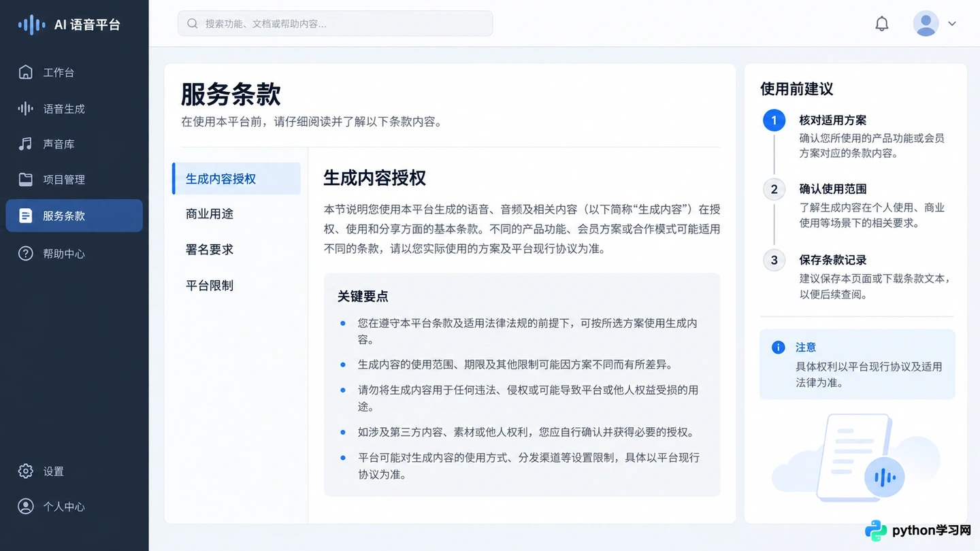
Task: Open 语音生成 from the sidebar
Action: tap(74, 108)
